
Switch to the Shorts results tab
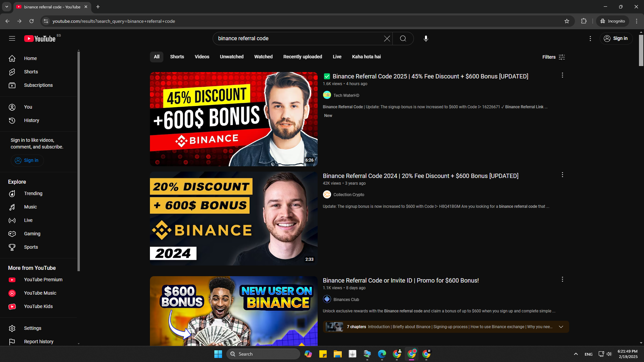click(177, 57)
